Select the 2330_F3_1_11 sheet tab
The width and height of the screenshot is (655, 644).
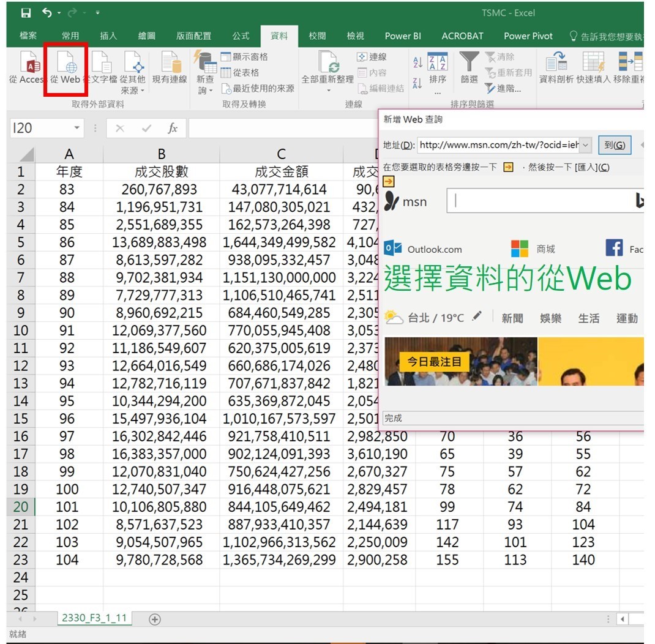[x=94, y=618]
